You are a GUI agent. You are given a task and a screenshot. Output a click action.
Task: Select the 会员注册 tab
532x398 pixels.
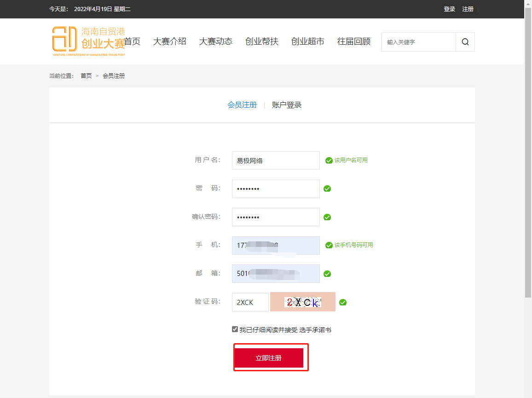(242, 105)
